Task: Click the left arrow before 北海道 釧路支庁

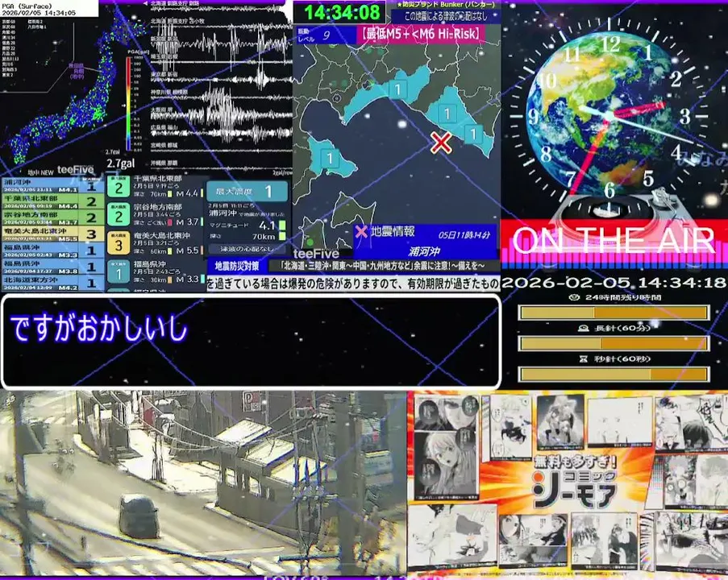Action: coord(145,3)
